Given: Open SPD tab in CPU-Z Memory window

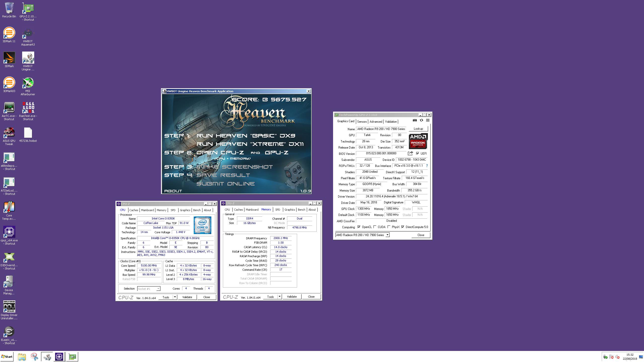Looking at the screenshot, I should click(278, 210).
